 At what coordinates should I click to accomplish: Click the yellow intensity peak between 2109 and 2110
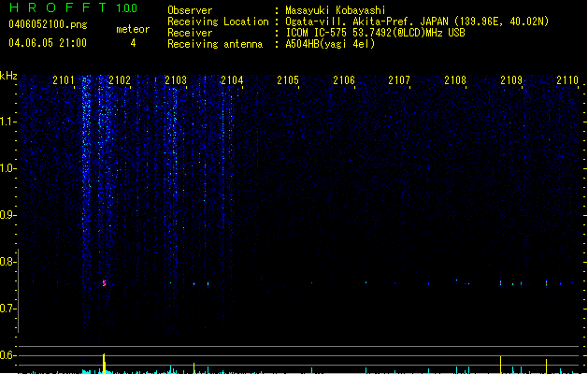(546, 367)
